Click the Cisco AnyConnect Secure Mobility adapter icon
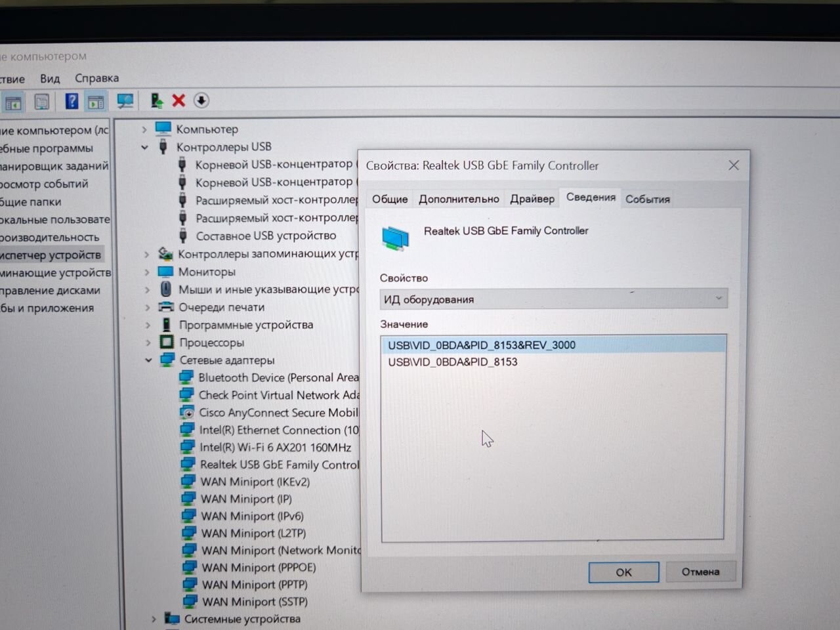Image resolution: width=840 pixels, height=630 pixels. click(187, 413)
